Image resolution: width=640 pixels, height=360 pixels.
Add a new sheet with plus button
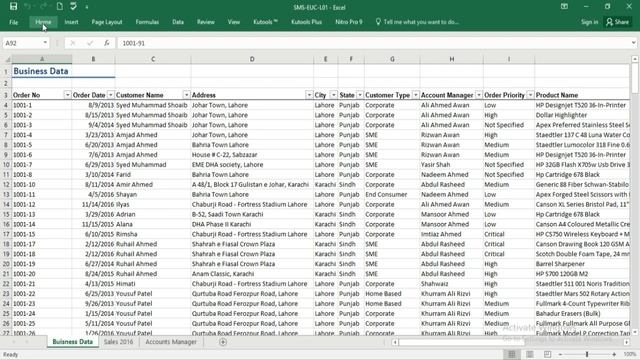click(223, 342)
